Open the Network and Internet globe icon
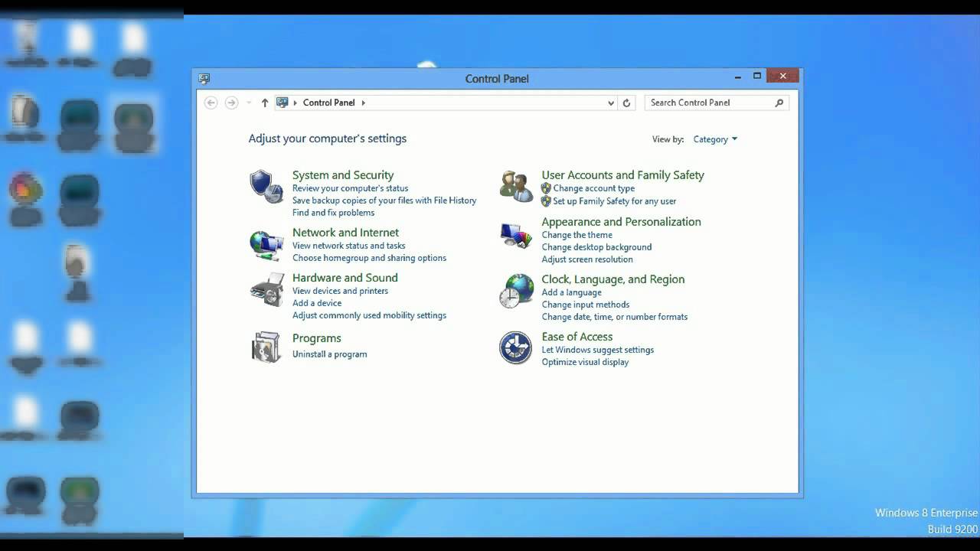 [x=266, y=245]
